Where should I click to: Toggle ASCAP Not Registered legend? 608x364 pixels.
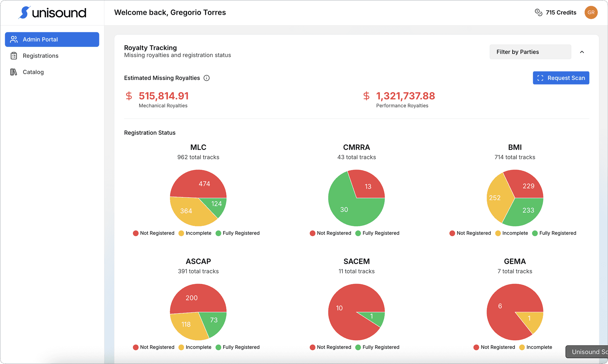(154, 347)
